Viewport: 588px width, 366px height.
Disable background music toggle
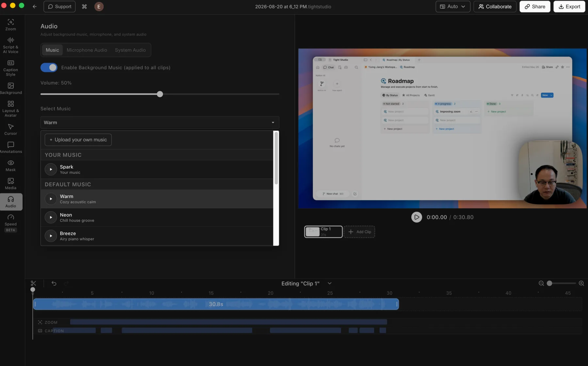(x=49, y=67)
